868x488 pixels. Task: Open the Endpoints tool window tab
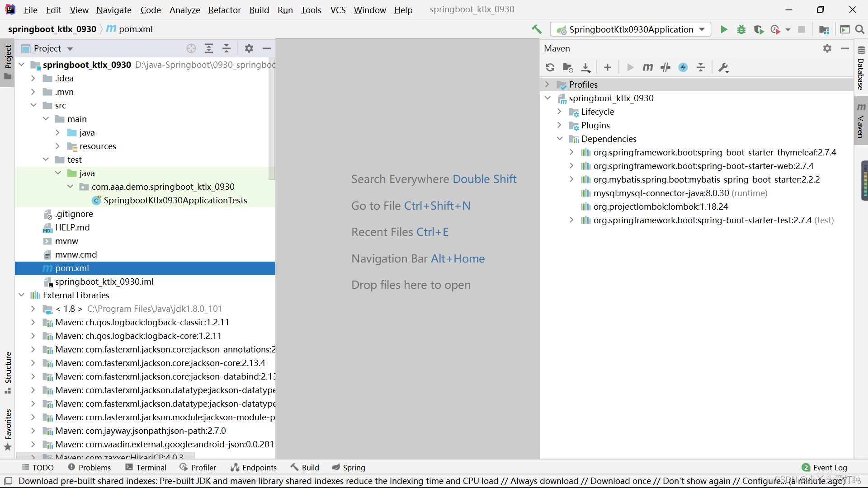tap(254, 467)
